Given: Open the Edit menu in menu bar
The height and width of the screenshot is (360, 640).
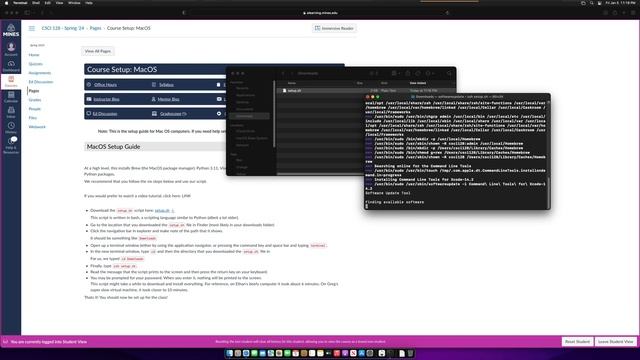Looking at the screenshot, I should [x=48, y=3].
